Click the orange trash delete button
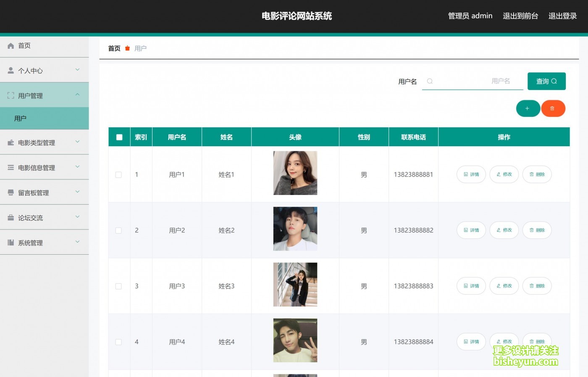 click(x=553, y=108)
